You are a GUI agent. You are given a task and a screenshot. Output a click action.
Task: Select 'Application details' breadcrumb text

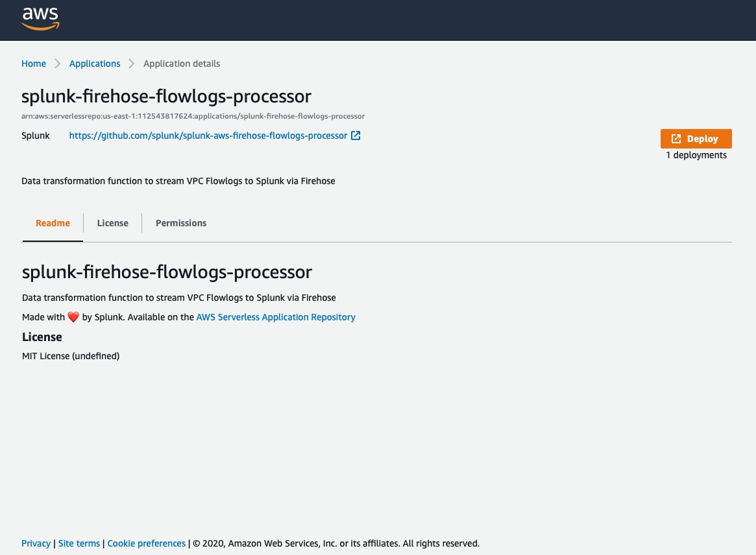coord(182,64)
